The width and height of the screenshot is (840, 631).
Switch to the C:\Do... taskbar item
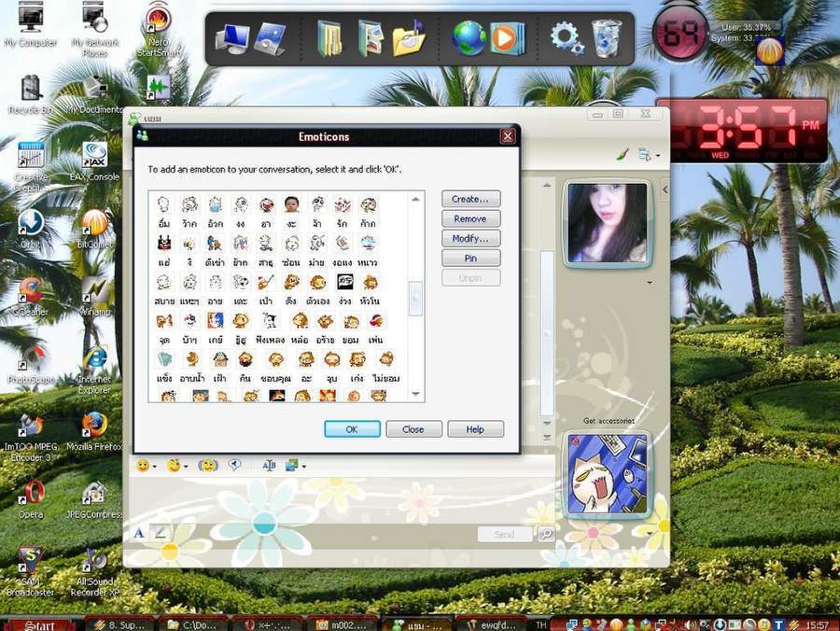(193, 624)
